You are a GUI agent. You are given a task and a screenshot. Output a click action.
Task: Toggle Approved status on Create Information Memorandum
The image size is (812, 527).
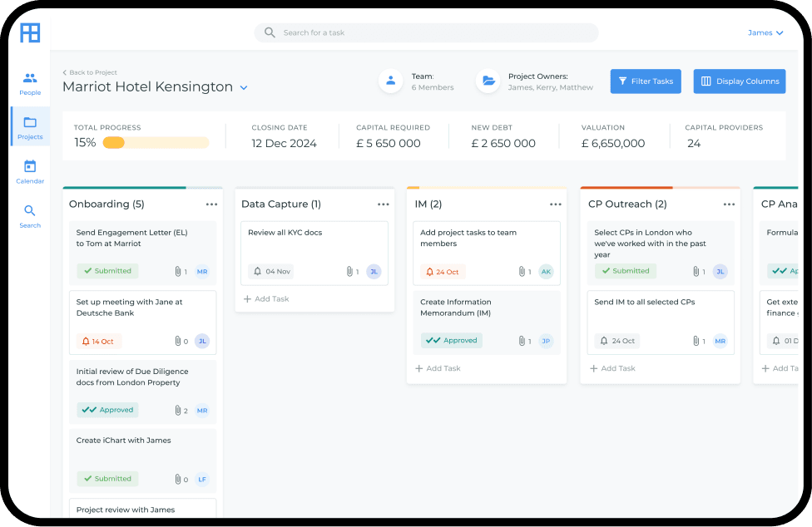(x=453, y=340)
